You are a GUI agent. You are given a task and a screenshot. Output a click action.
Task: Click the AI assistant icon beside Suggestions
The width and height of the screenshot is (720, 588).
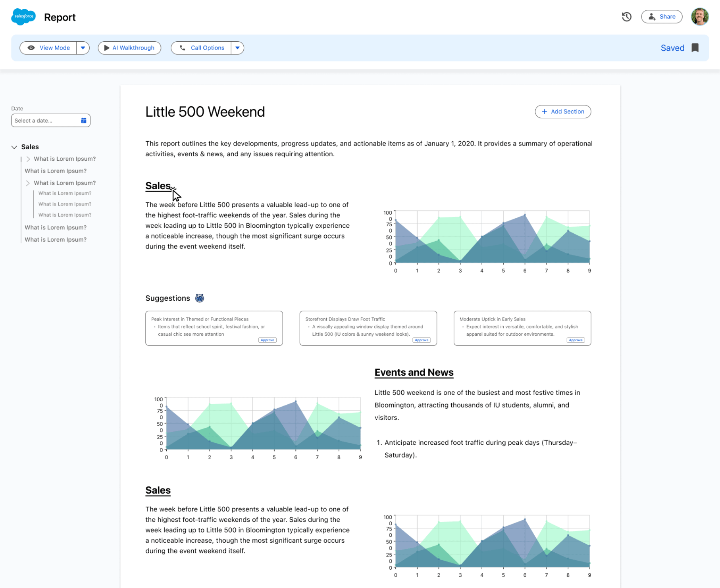click(199, 298)
